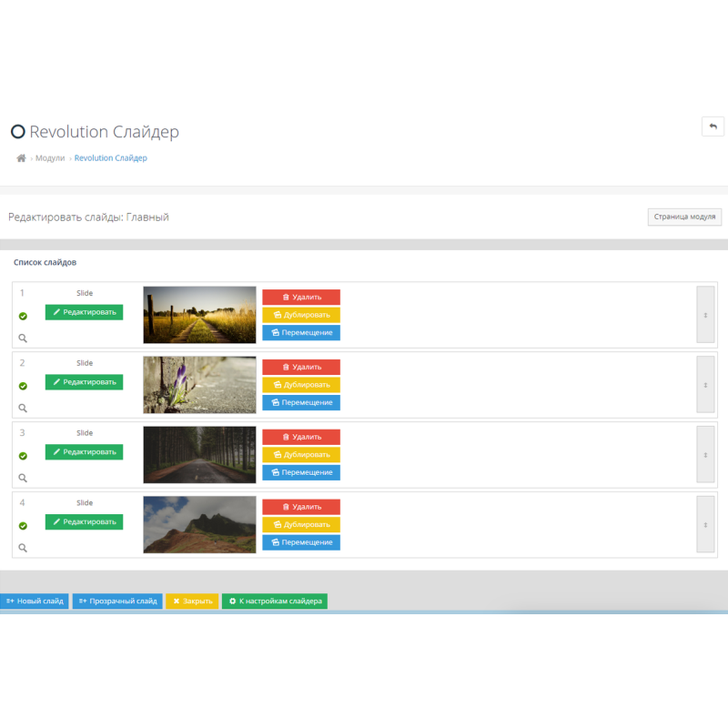The width and height of the screenshot is (728, 728).
Task: Click the drag handle of slide 2
Action: [x=705, y=385]
